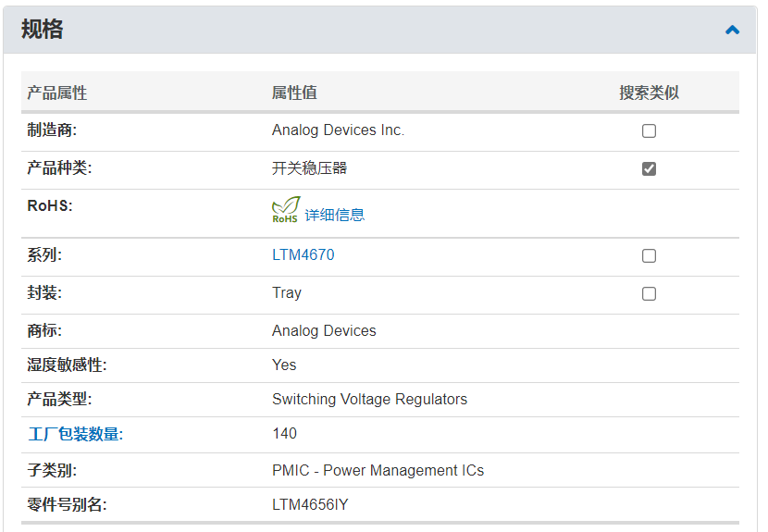Click the factory pack quantity value 140
768x532 pixels.
pyautogui.click(x=284, y=434)
